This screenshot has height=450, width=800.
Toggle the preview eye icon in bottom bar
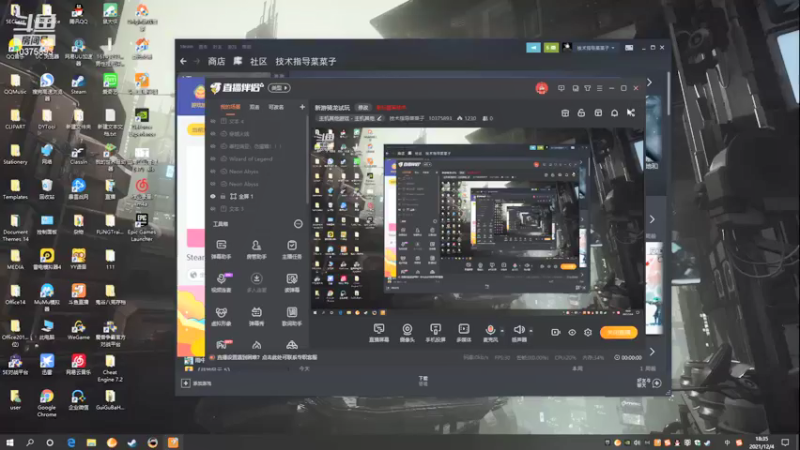coord(572,332)
